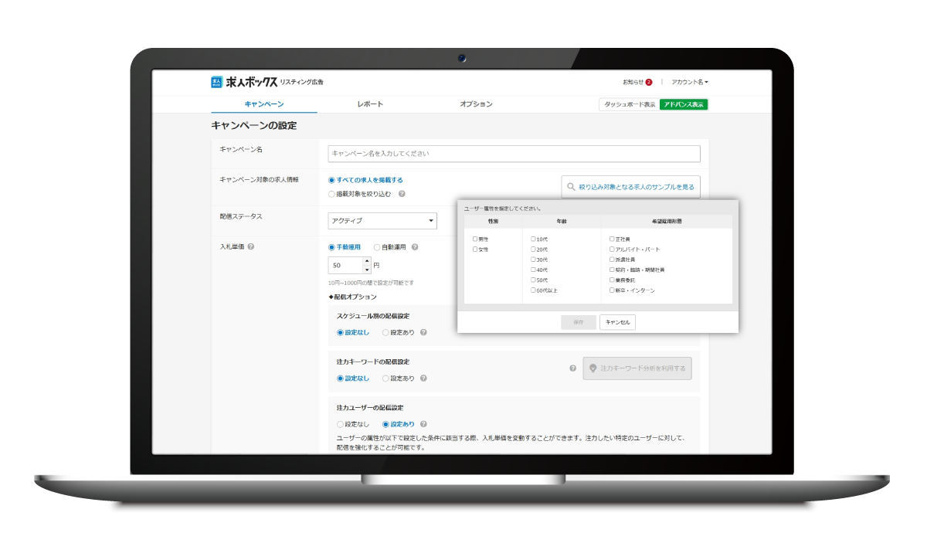Click the magnifier icon on the sample jobs button

click(x=570, y=186)
